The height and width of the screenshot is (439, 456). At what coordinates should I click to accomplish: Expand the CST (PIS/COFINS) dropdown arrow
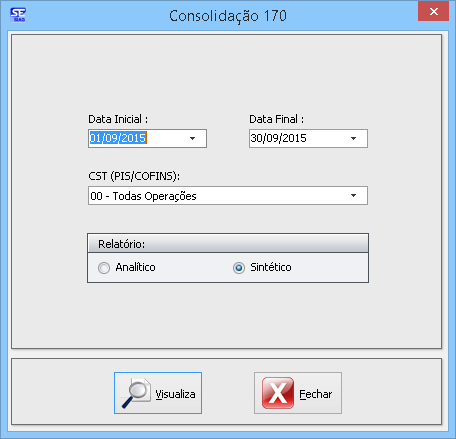(x=353, y=195)
